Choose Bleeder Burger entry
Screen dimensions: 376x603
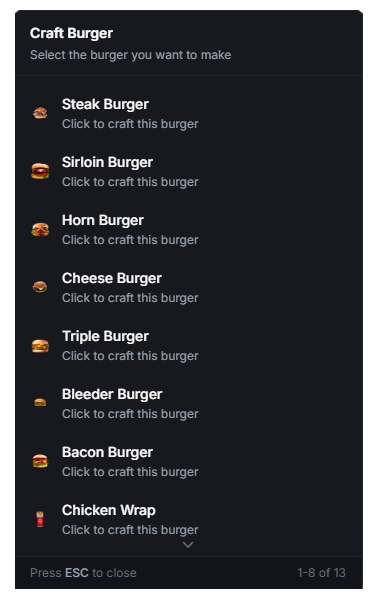(x=188, y=404)
